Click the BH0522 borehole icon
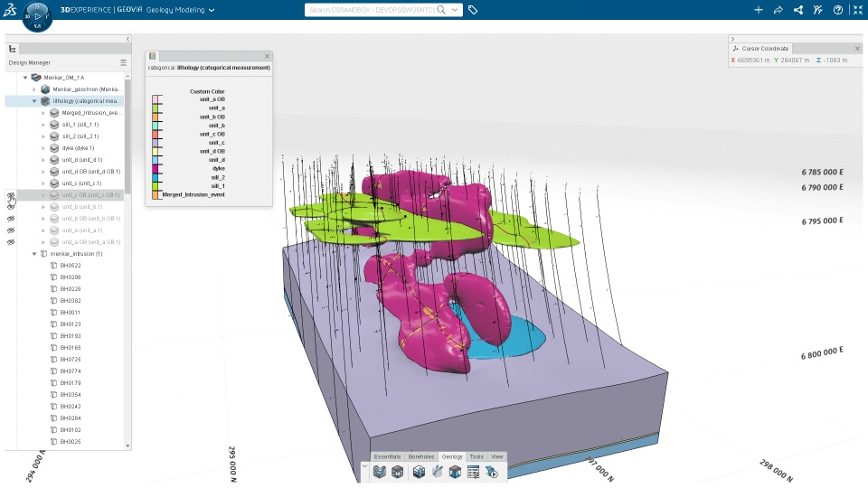This screenshot has width=868, height=488. (53, 266)
